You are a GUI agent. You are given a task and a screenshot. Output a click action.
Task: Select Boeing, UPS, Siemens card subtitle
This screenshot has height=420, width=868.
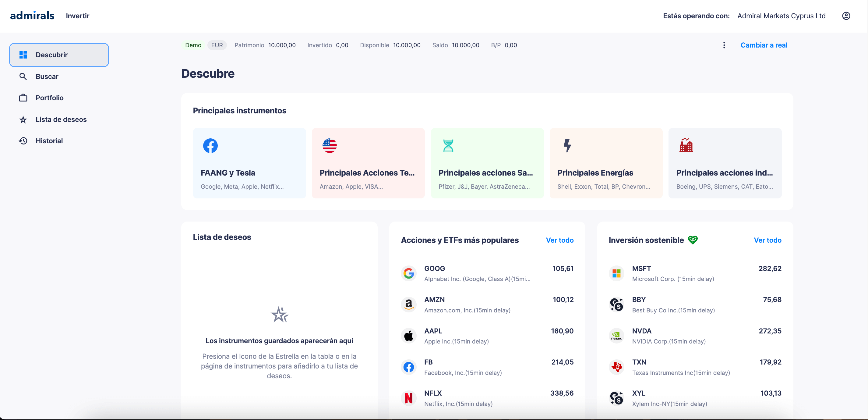click(x=725, y=187)
